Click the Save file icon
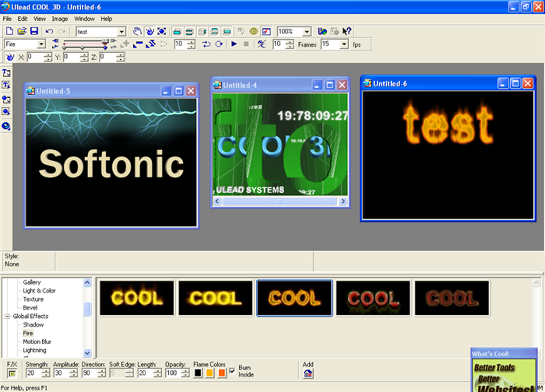The image size is (545, 392). click(34, 32)
